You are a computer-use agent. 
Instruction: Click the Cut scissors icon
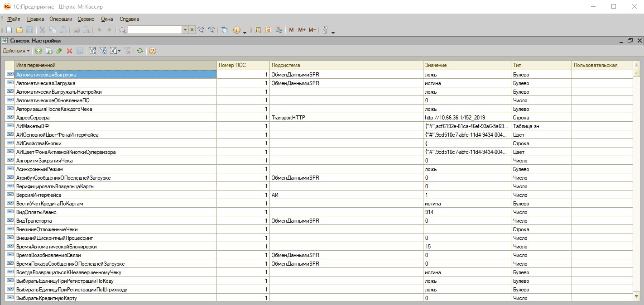pyautogui.click(x=42, y=30)
